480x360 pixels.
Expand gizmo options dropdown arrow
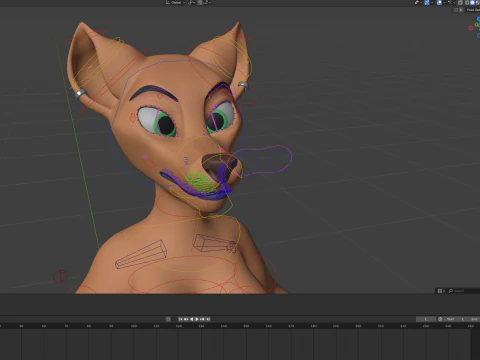[x=432, y=2]
